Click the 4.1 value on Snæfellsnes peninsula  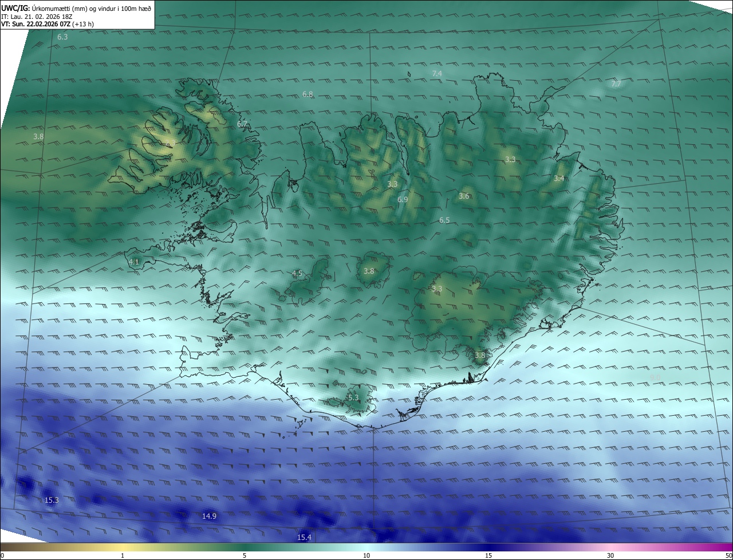pyautogui.click(x=133, y=262)
